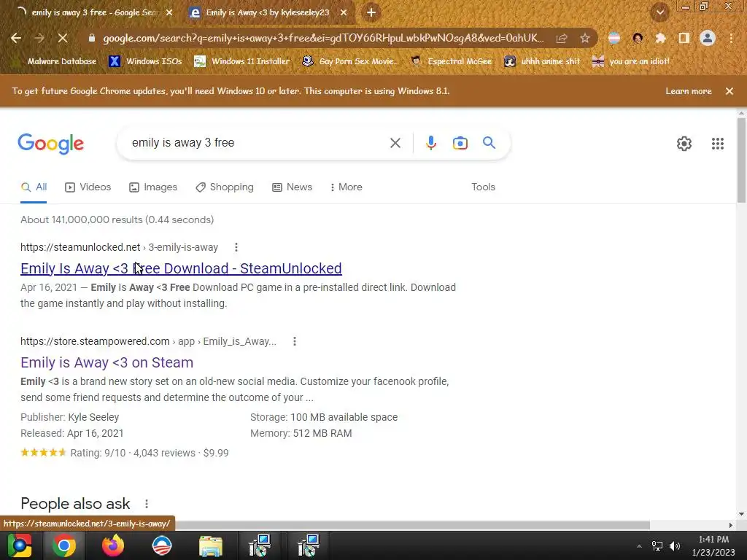747x560 pixels.
Task: Open the Windows ISOs bookmark
Action: pyautogui.click(x=146, y=61)
